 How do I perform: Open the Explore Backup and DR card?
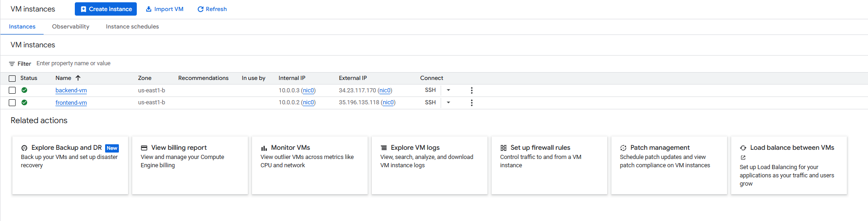click(x=70, y=165)
